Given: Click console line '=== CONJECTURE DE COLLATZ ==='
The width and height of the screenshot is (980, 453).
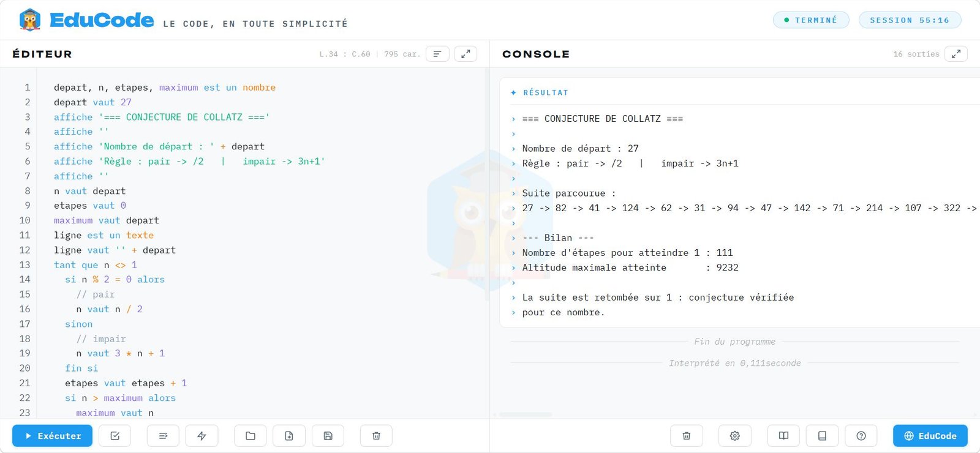Looking at the screenshot, I should pyautogui.click(x=603, y=119).
